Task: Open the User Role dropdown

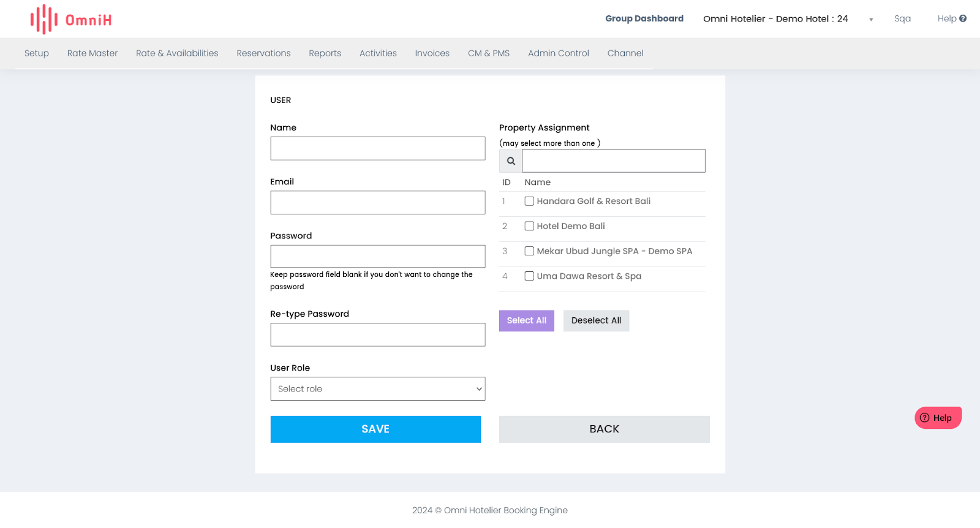Action: pyautogui.click(x=378, y=389)
